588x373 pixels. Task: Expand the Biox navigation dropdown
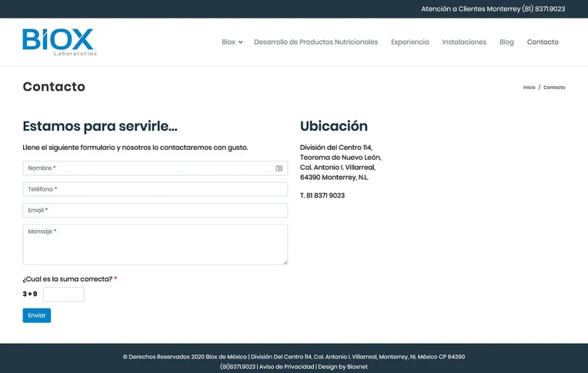227,42
